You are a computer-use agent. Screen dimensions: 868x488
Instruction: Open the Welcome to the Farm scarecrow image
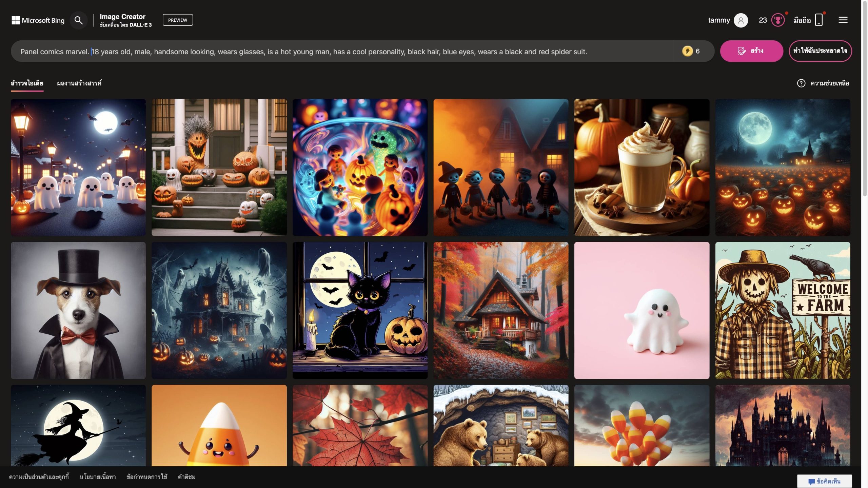783,310
